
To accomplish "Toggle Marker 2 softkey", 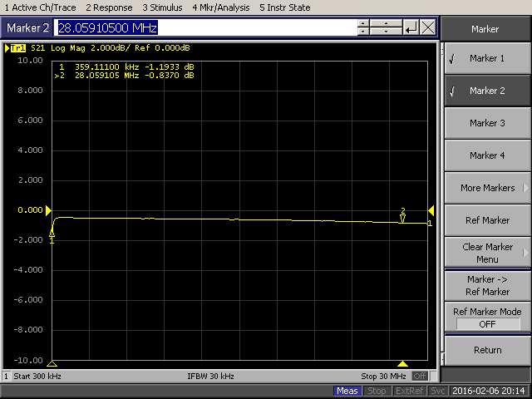I will (487, 91).
